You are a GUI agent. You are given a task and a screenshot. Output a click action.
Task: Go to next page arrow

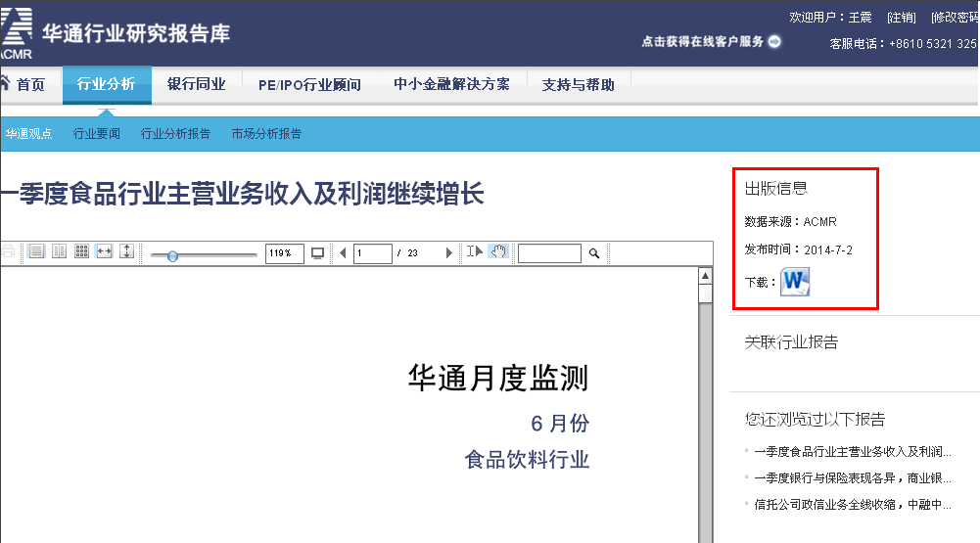pyautogui.click(x=448, y=253)
